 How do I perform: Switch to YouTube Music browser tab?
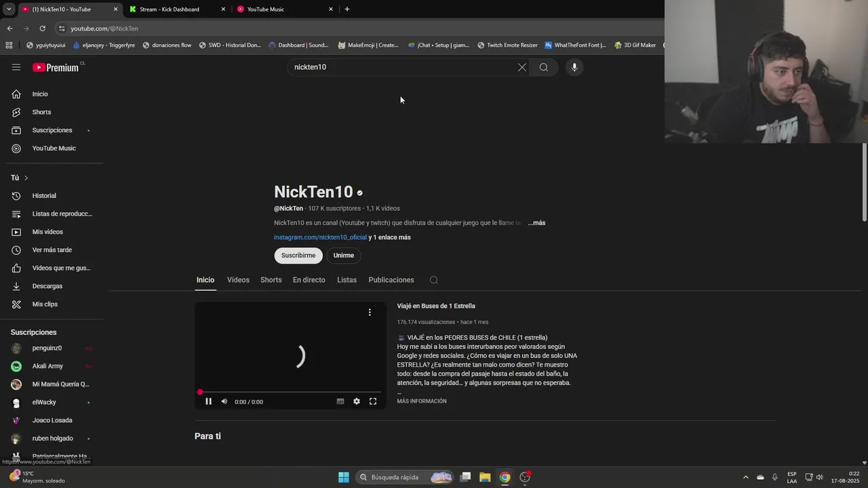(x=283, y=9)
